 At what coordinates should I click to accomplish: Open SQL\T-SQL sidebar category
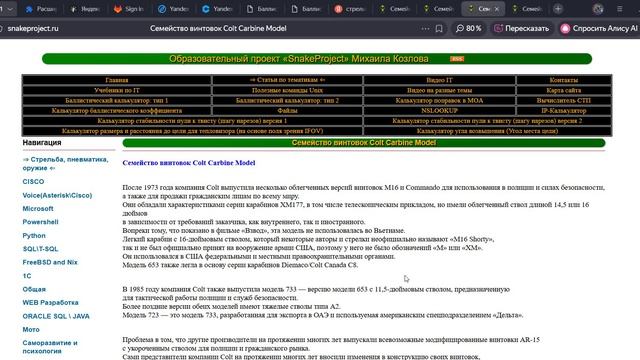(40, 249)
